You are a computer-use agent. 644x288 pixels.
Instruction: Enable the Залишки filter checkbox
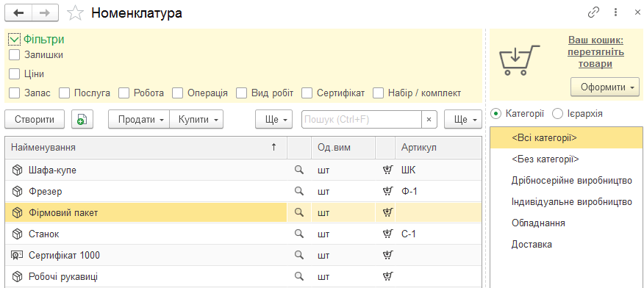[x=15, y=54]
